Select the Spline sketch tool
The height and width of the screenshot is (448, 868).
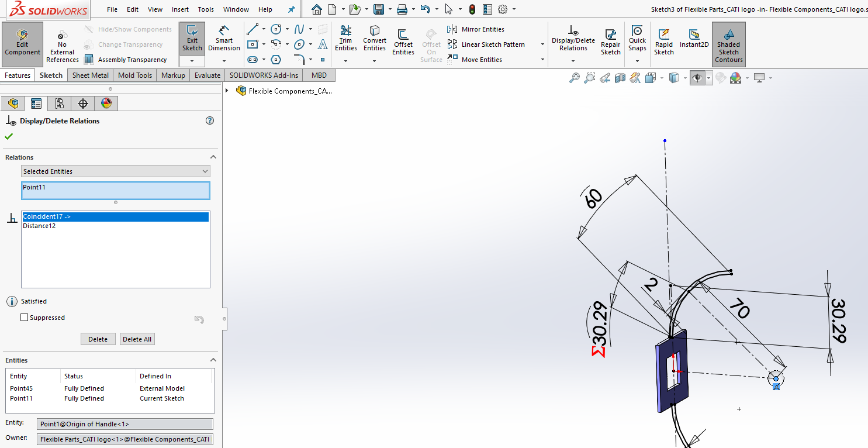pyautogui.click(x=299, y=29)
